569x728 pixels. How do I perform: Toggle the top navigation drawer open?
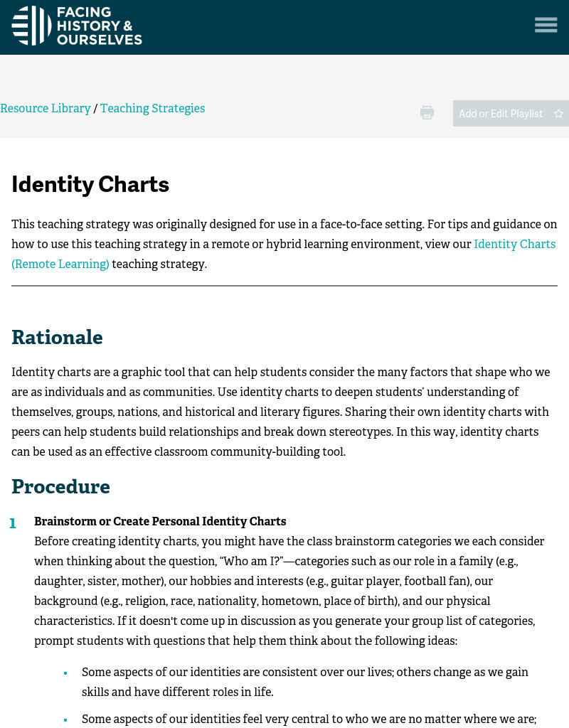pyautogui.click(x=546, y=25)
